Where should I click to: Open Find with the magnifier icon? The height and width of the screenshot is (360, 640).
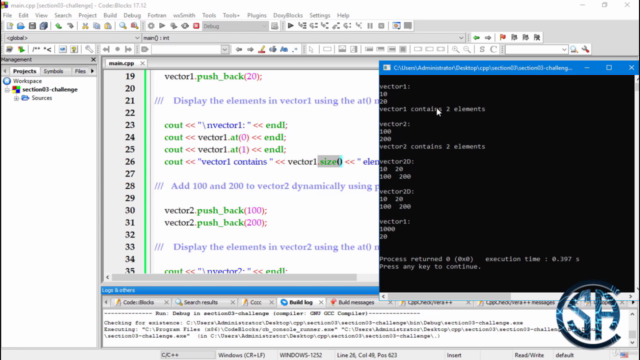(123, 26)
